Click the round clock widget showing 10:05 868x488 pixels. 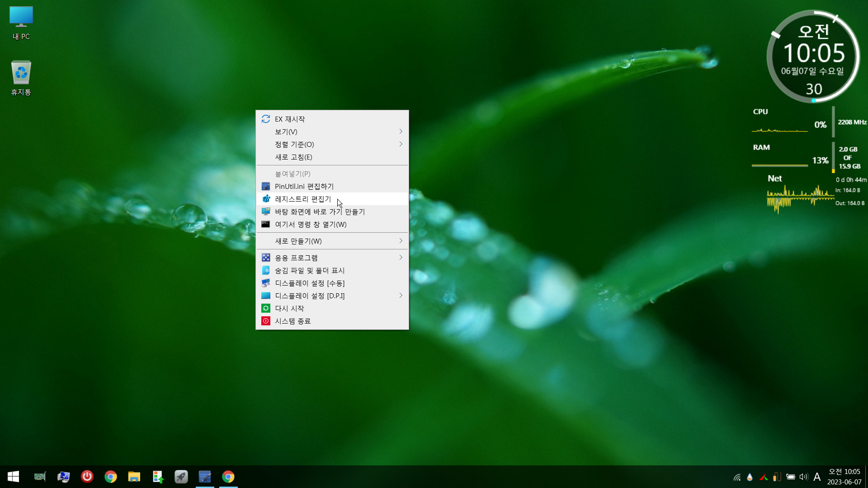pyautogui.click(x=813, y=56)
